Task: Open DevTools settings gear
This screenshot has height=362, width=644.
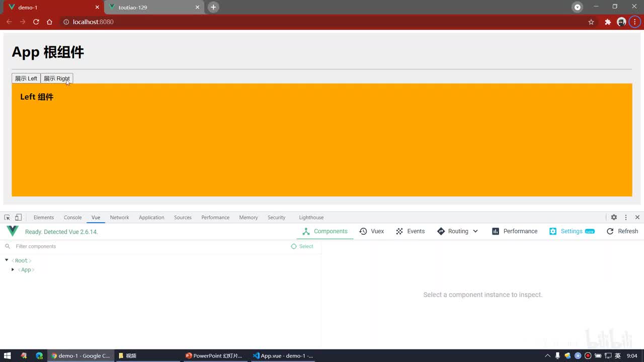Action: click(614, 217)
